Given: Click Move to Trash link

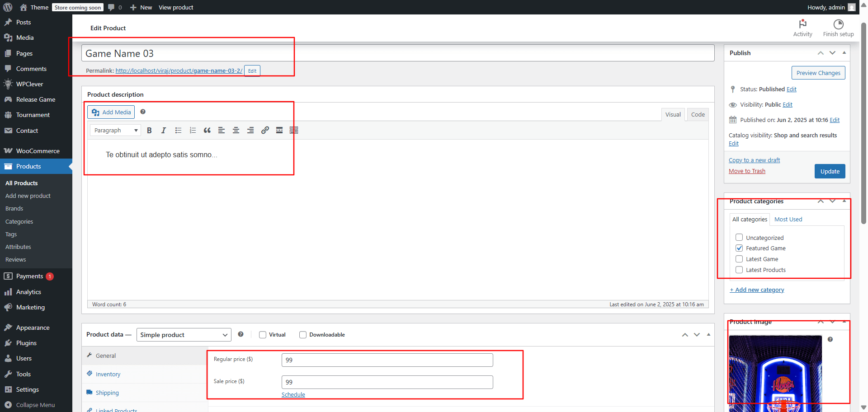Looking at the screenshot, I should point(747,171).
